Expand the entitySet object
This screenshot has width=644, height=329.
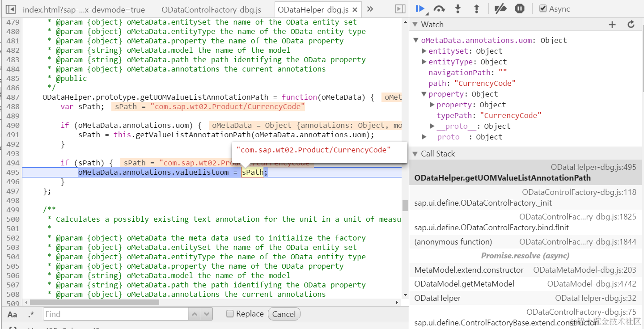[424, 51]
